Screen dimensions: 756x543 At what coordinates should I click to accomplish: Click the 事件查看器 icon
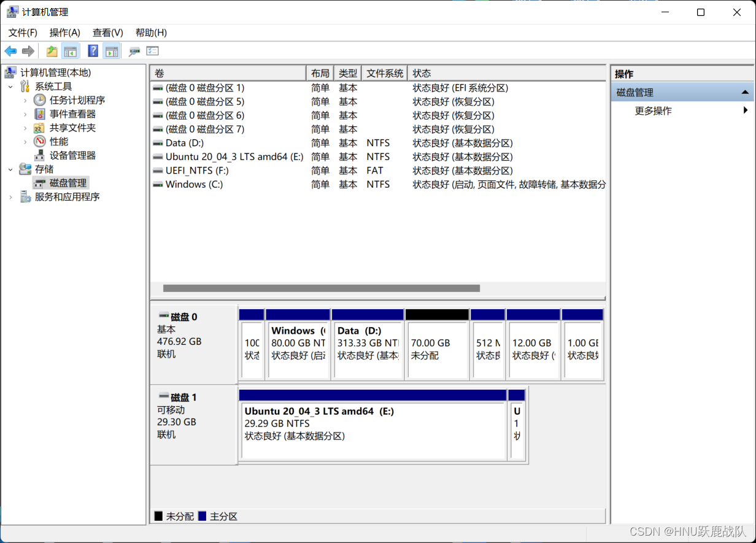point(40,114)
